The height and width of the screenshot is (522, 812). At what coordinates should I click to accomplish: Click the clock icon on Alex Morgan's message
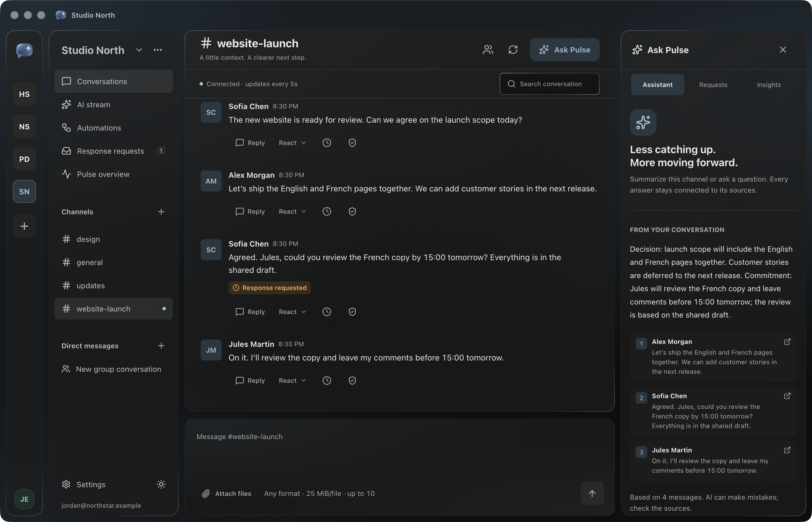[327, 211]
